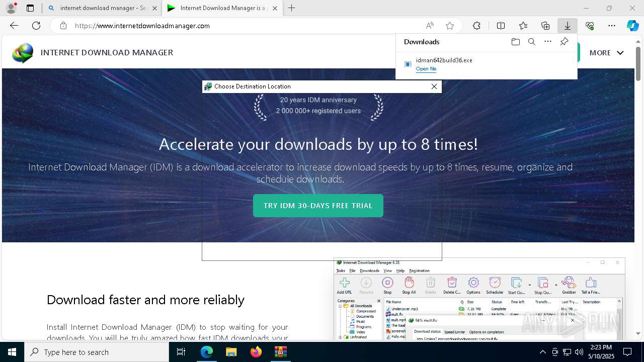View site information lock icon
Viewport: 644px width, 362px height.
63,26
